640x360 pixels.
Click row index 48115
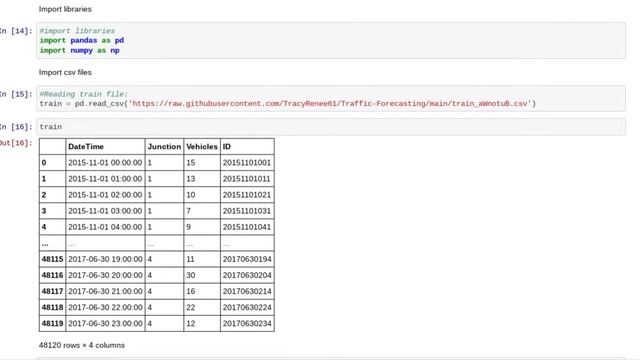52,259
